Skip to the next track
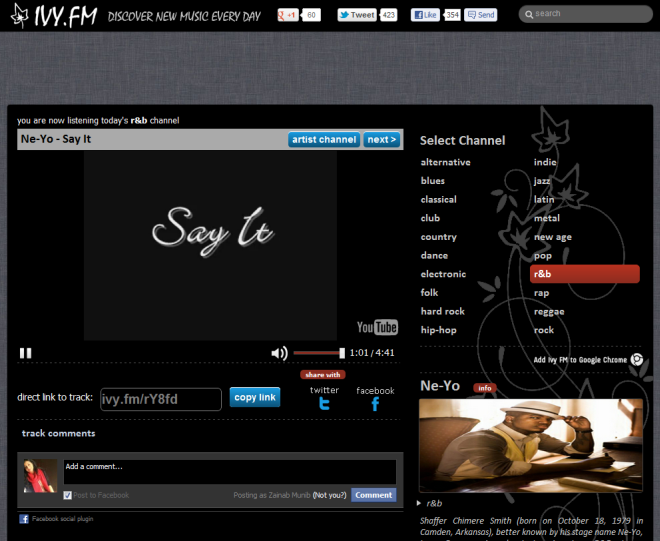This screenshot has height=541, width=660. pyautogui.click(x=382, y=140)
